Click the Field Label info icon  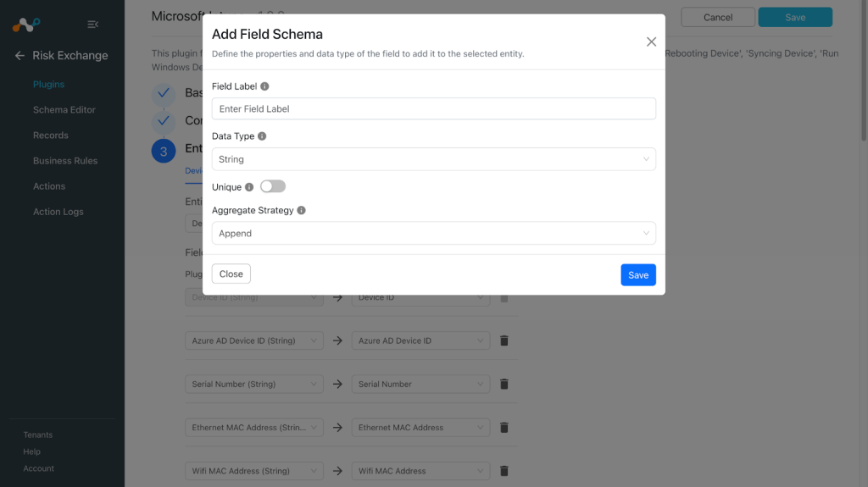point(264,86)
